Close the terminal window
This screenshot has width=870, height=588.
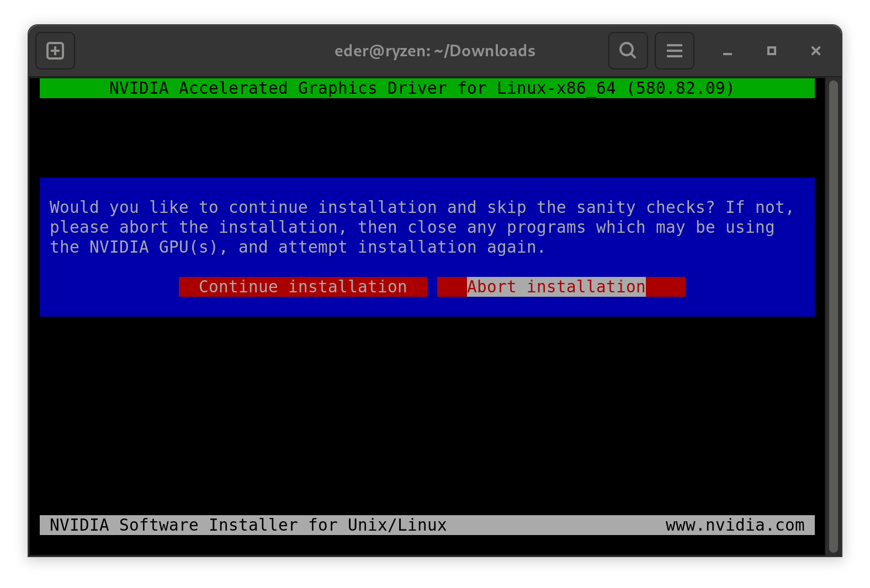[816, 51]
